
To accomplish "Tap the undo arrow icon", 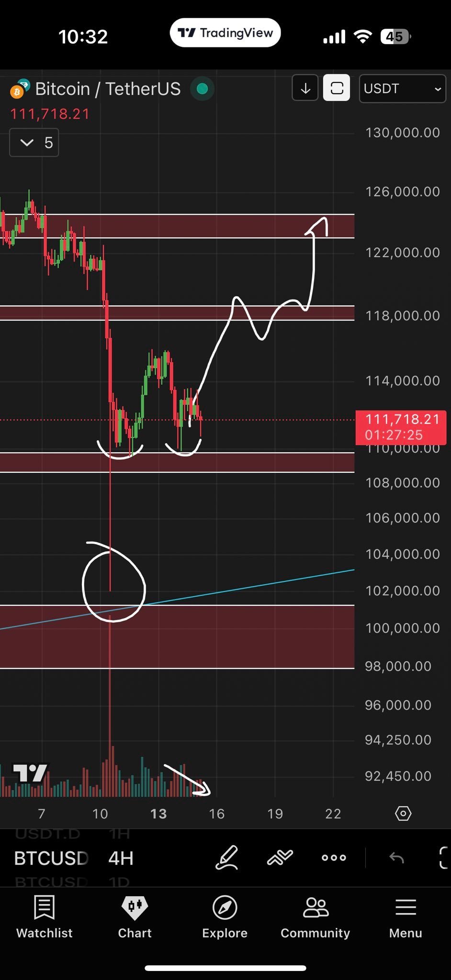I will tap(396, 857).
